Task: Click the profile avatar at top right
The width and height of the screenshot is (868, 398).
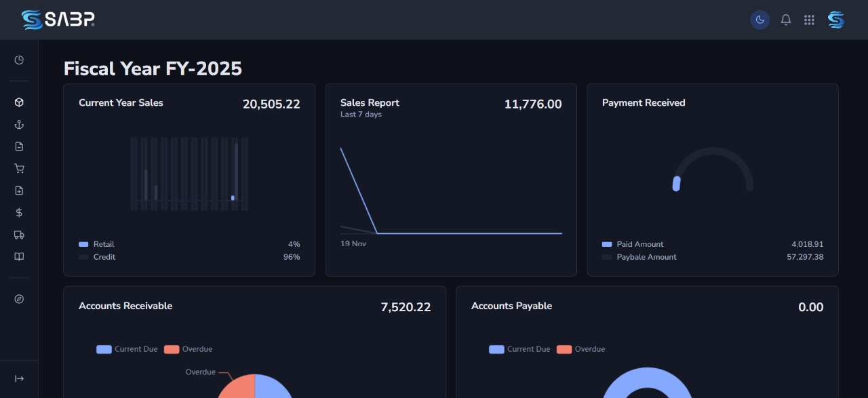Action: pos(835,20)
